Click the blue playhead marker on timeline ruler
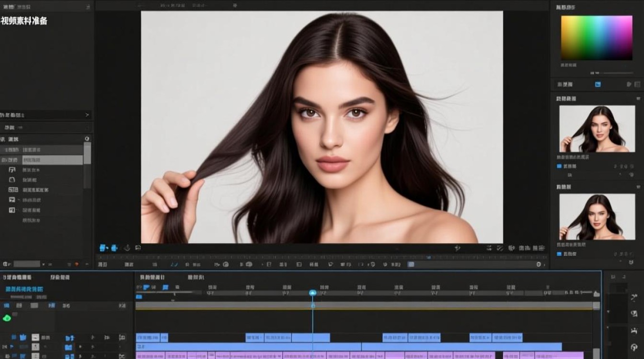 click(312, 292)
